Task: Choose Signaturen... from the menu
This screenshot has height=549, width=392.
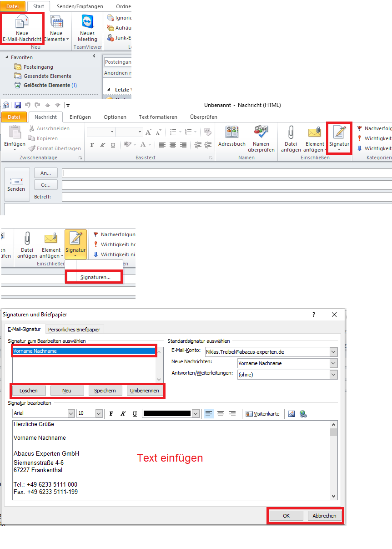Action: pos(95,277)
